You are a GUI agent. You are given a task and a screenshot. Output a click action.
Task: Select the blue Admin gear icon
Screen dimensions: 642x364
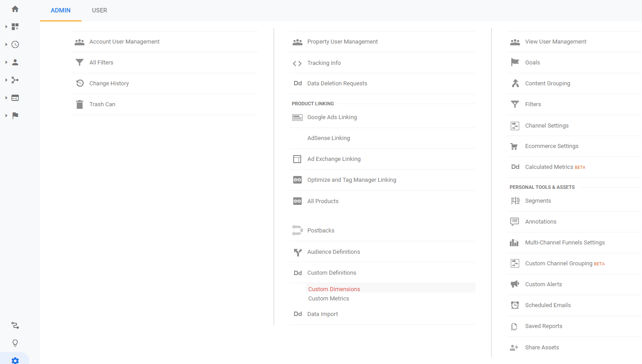(x=15, y=360)
